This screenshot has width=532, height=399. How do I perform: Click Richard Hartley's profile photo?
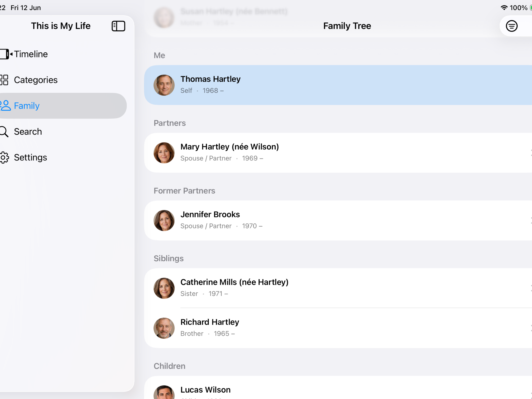tap(164, 328)
